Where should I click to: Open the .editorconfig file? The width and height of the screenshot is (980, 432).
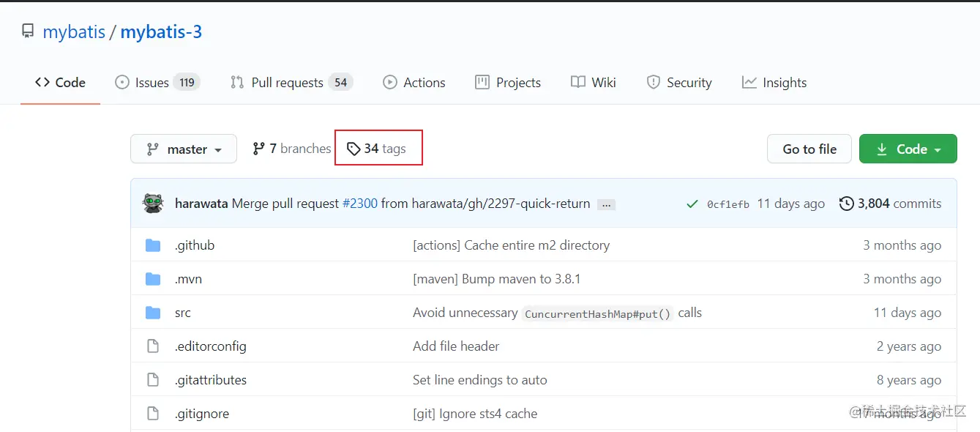coord(211,346)
